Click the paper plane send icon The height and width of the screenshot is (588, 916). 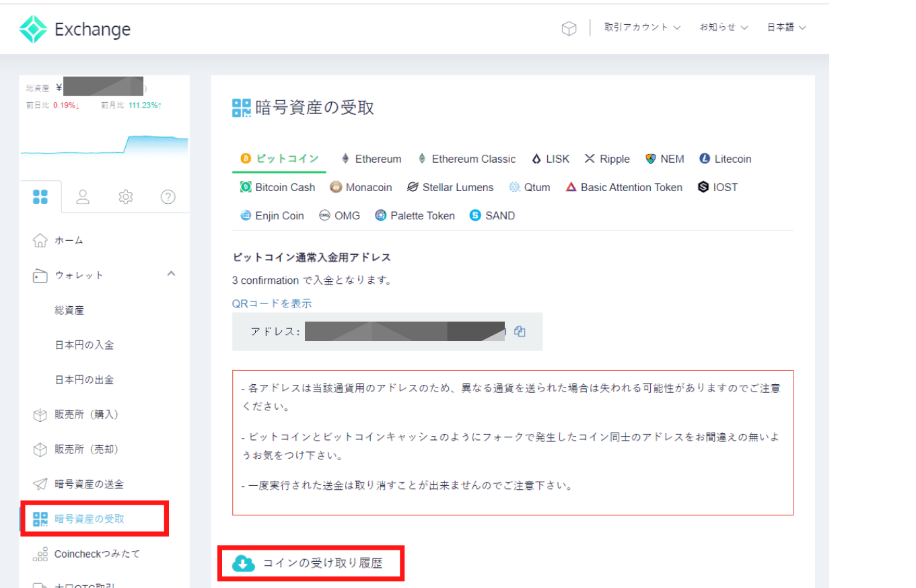(40, 484)
